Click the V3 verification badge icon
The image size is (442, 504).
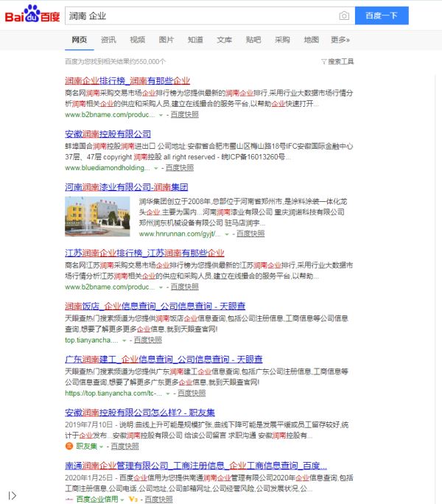[x=133, y=499]
